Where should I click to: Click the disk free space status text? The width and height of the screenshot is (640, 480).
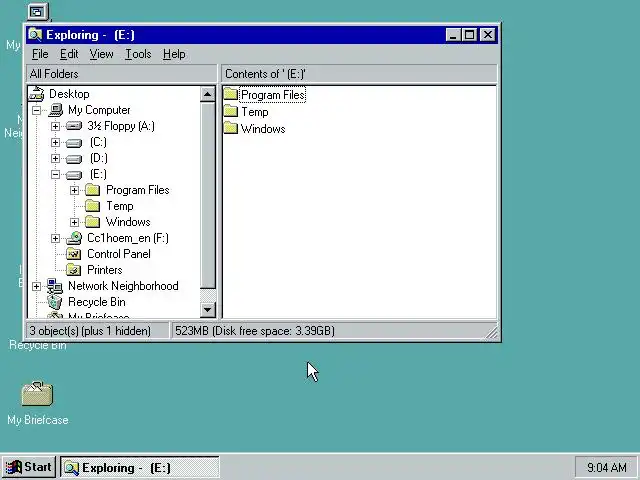click(x=255, y=331)
